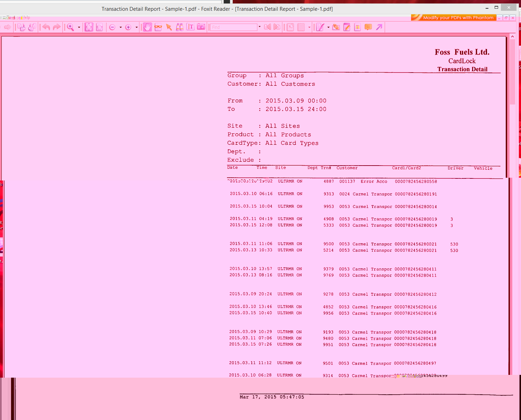This screenshot has height=420, width=521.
Task: Toggle the reading glasses view mode
Action: [x=158, y=27]
